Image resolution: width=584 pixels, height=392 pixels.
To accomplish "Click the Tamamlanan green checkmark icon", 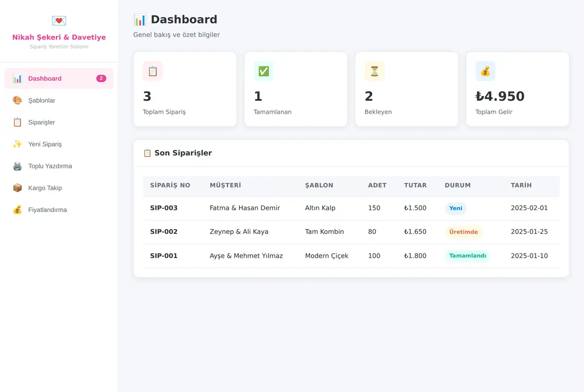I will pyautogui.click(x=264, y=71).
